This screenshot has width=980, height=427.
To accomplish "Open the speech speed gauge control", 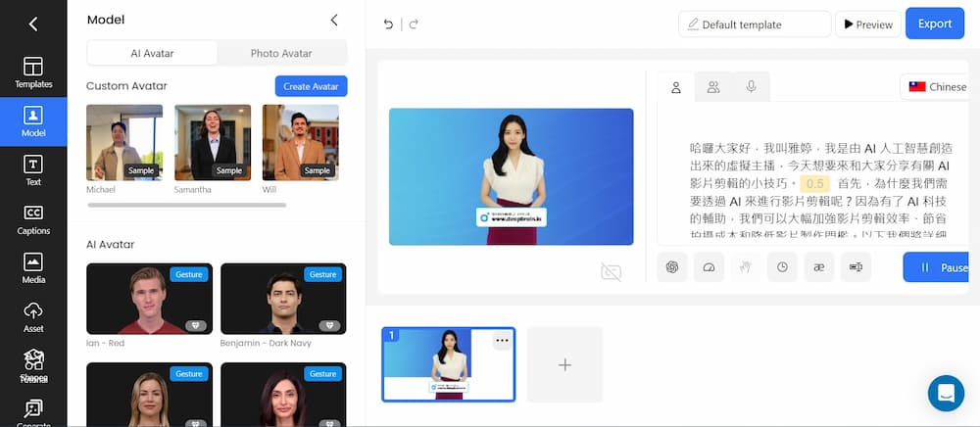I will click(709, 267).
